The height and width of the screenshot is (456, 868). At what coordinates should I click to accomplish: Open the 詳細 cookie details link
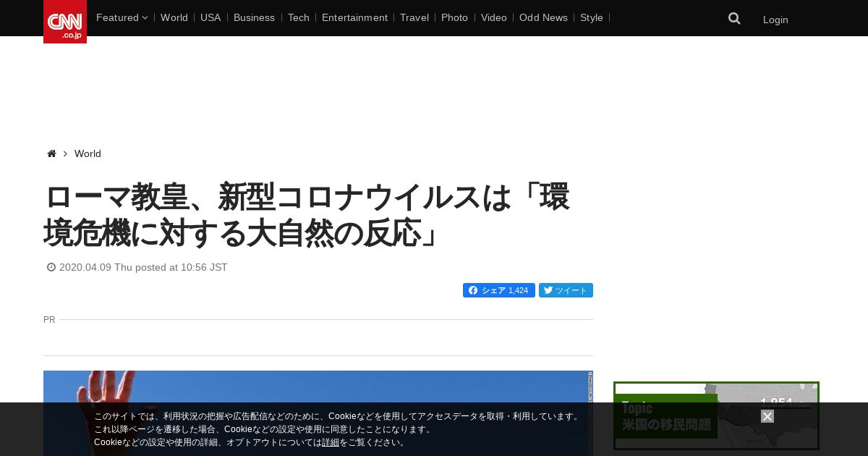click(331, 442)
